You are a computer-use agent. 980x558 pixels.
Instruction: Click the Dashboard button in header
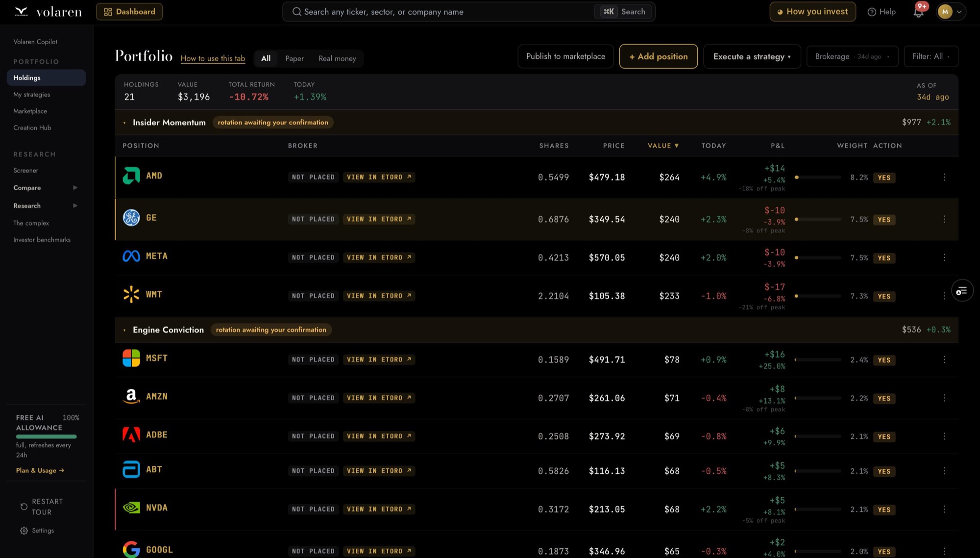129,12
